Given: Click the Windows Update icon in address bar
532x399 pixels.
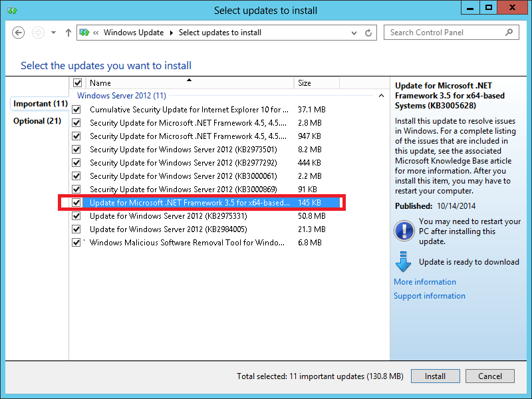Looking at the screenshot, I should (84, 33).
